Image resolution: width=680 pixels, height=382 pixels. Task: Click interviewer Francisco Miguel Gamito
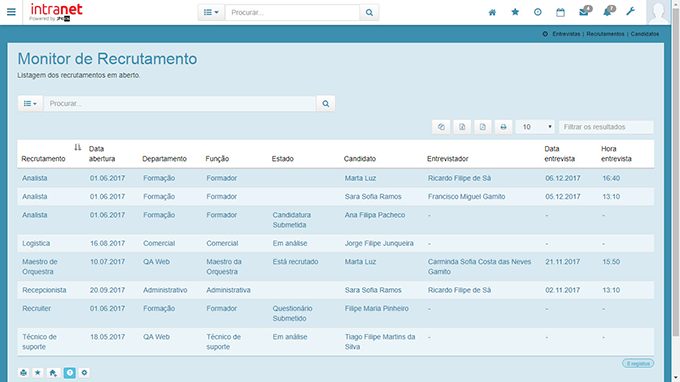[x=467, y=196]
